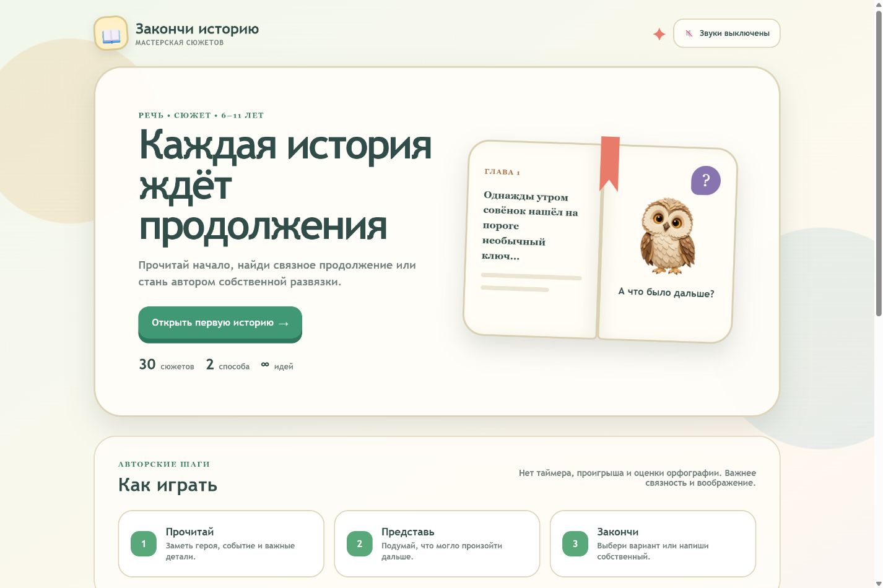
Task: Click the 'Закончи историю' site title
Action: [197, 29]
